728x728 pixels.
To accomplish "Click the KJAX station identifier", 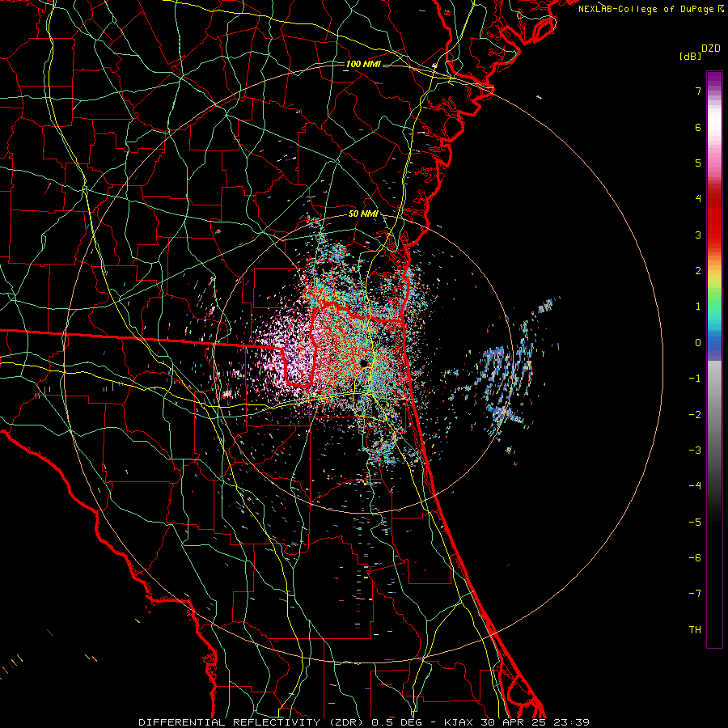I will (x=459, y=722).
